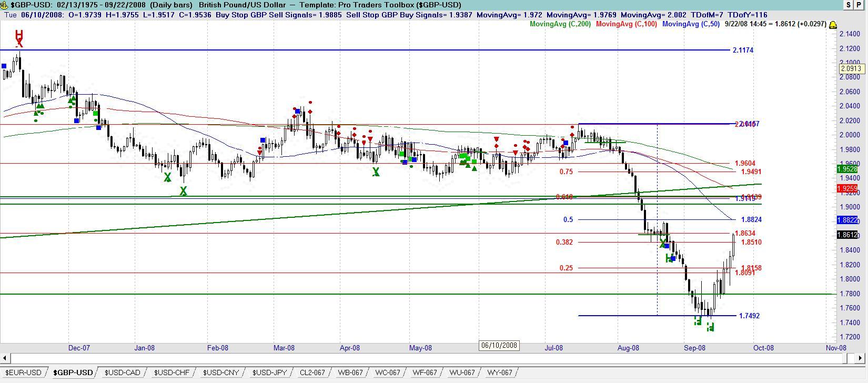Select the $USD-JPY tab
Image resolution: width=868 pixels, height=383 pixels.
[x=269, y=372]
